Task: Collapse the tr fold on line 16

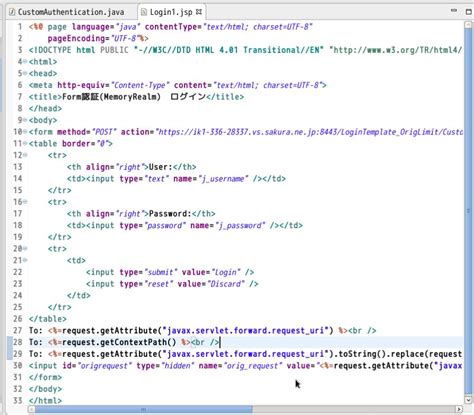Action: (x=25, y=202)
